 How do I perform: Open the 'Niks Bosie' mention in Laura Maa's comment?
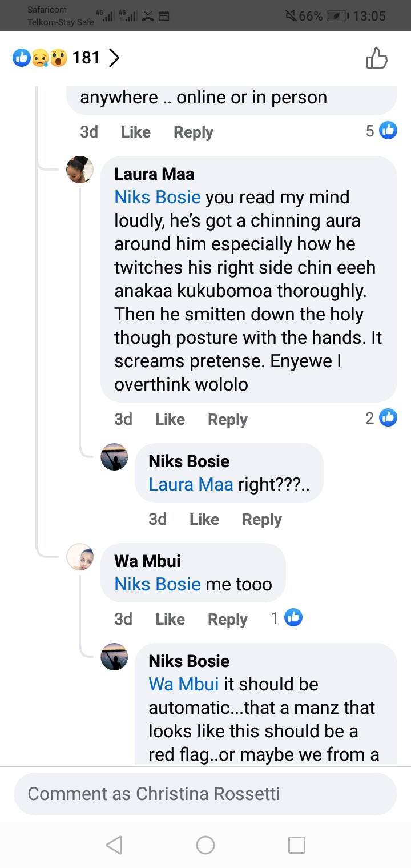(158, 197)
